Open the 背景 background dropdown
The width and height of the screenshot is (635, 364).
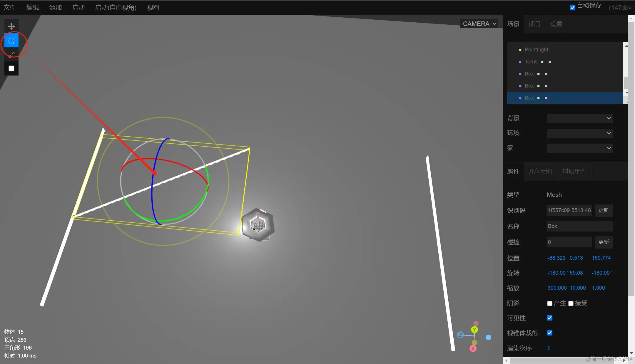pos(579,118)
